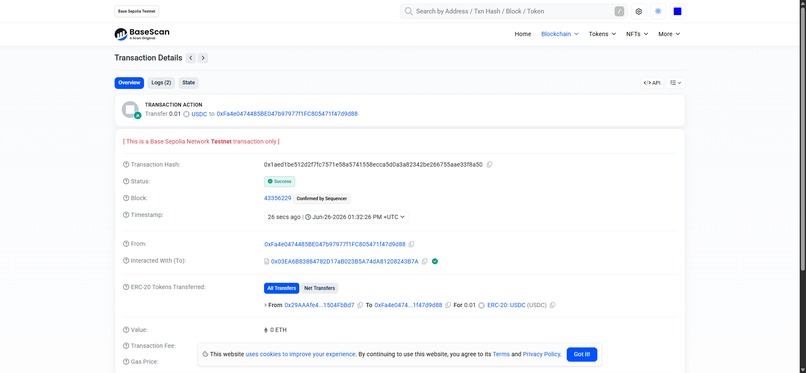Click the Got it! cookie button
Viewport: 806px width, 373px height.
[582, 355]
